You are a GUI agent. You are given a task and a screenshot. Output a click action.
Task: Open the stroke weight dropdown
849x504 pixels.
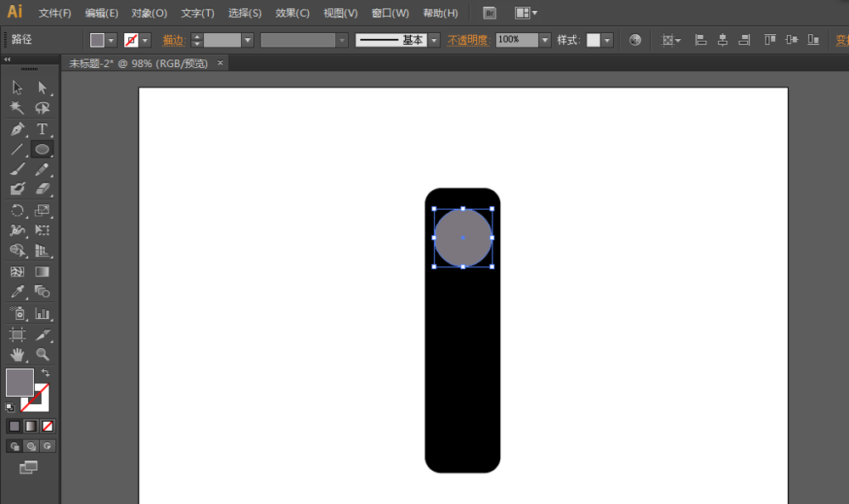pos(247,40)
